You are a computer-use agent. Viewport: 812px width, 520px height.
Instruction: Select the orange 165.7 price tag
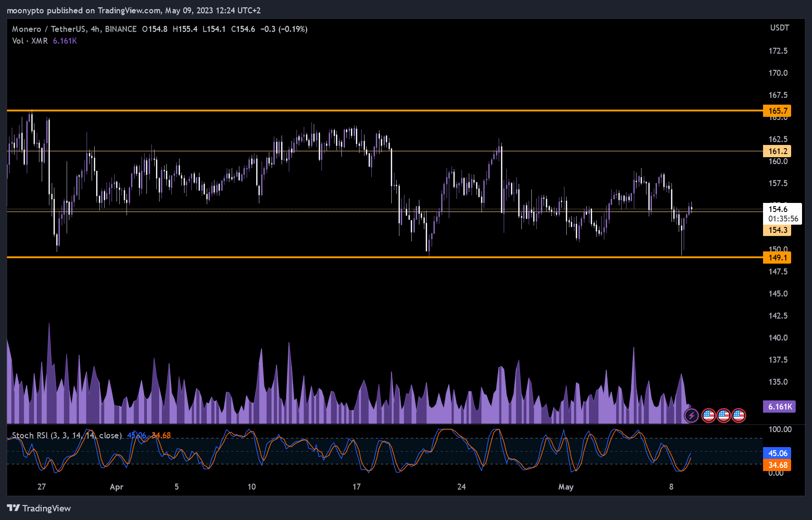(x=778, y=111)
